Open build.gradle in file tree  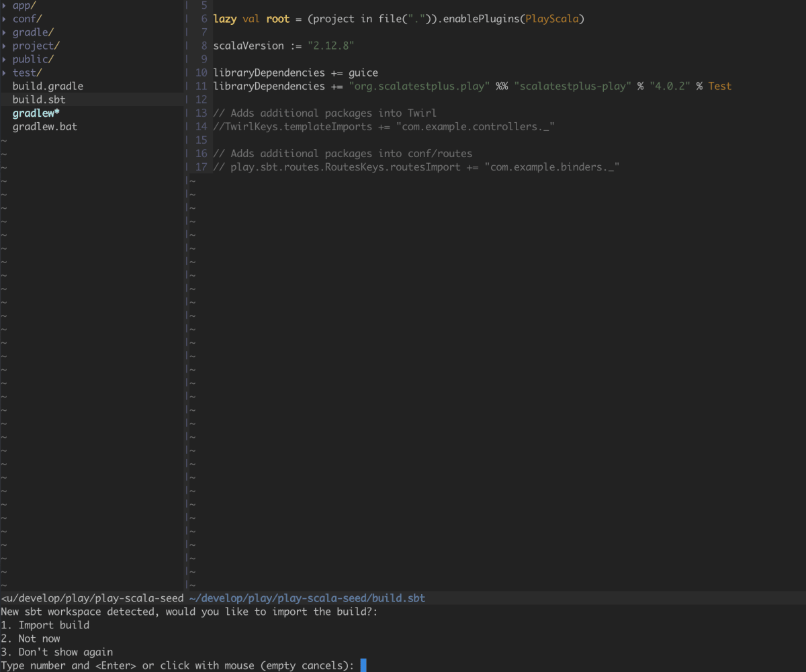[48, 86]
